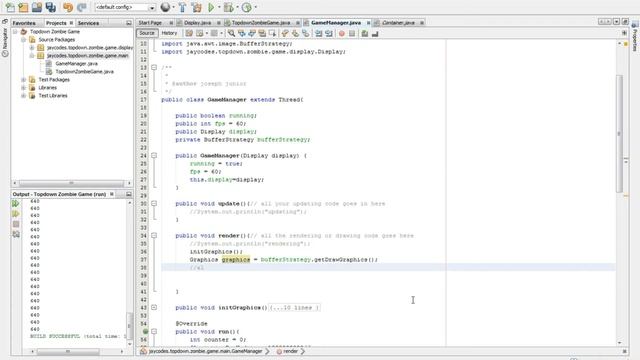Click the Shift Line Right icon
The width and height of the screenshot is (640, 360).
pyautogui.click(x=329, y=33)
